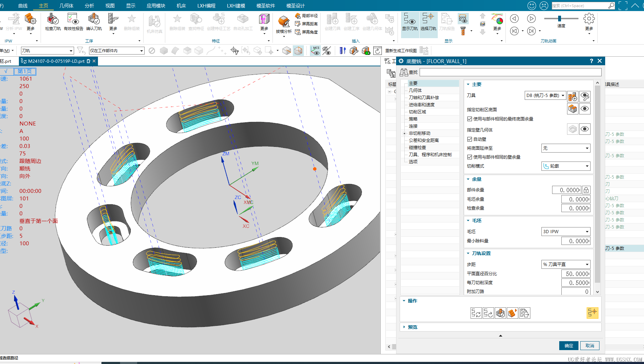
Task: Toggle 使用与部件相同的壁余量 checkbox
Action: (x=469, y=157)
